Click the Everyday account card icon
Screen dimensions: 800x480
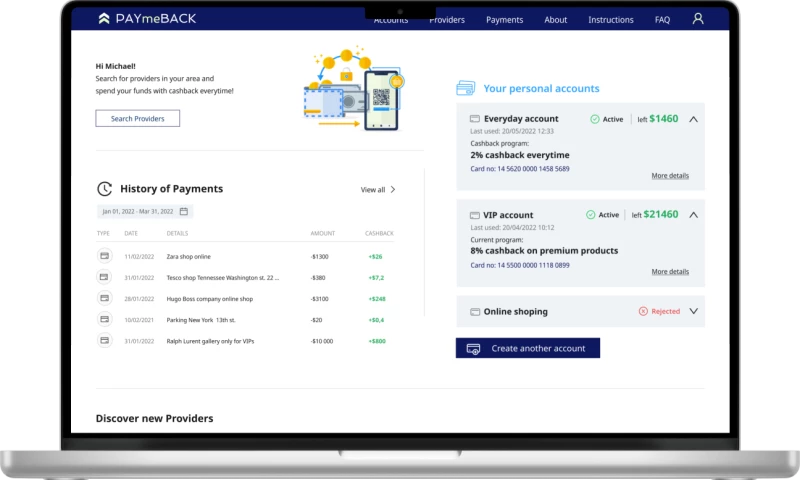(x=474, y=119)
